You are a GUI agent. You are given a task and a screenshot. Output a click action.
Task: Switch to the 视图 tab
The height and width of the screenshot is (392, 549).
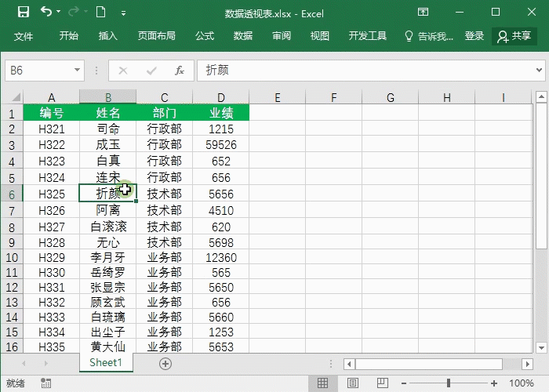[320, 36]
